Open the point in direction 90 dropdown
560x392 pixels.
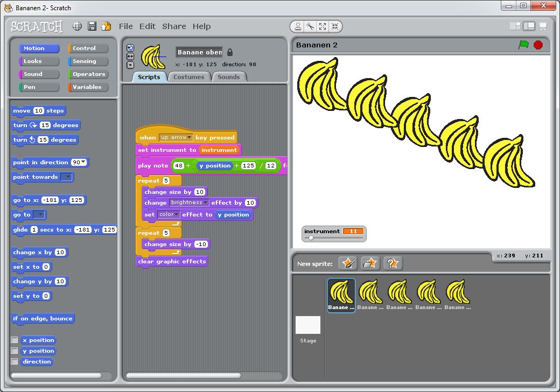(x=83, y=163)
